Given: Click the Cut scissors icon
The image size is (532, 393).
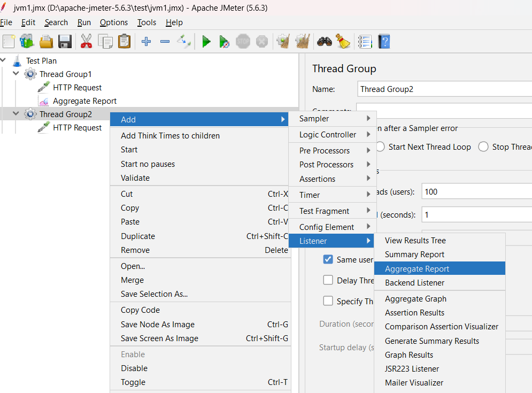Looking at the screenshot, I should [x=86, y=42].
